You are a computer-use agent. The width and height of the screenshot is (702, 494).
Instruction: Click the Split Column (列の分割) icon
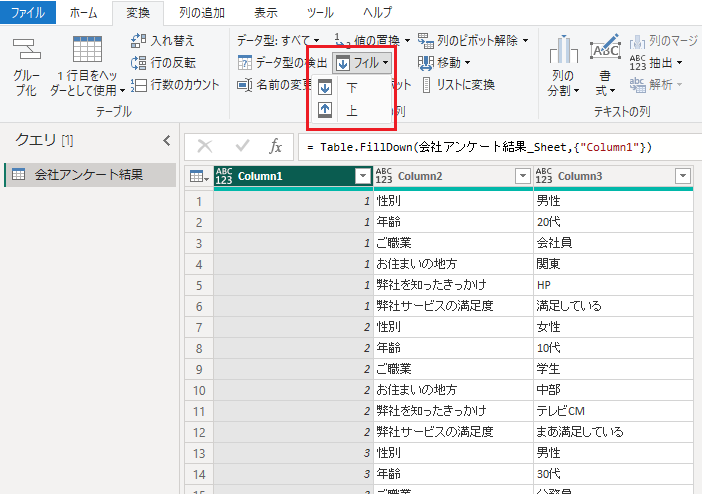point(564,50)
